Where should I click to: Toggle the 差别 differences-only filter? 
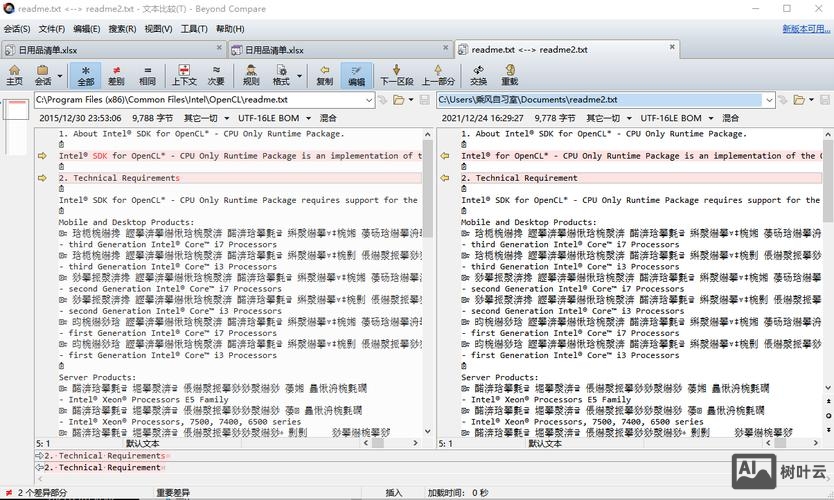pyautogui.click(x=116, y=75)
